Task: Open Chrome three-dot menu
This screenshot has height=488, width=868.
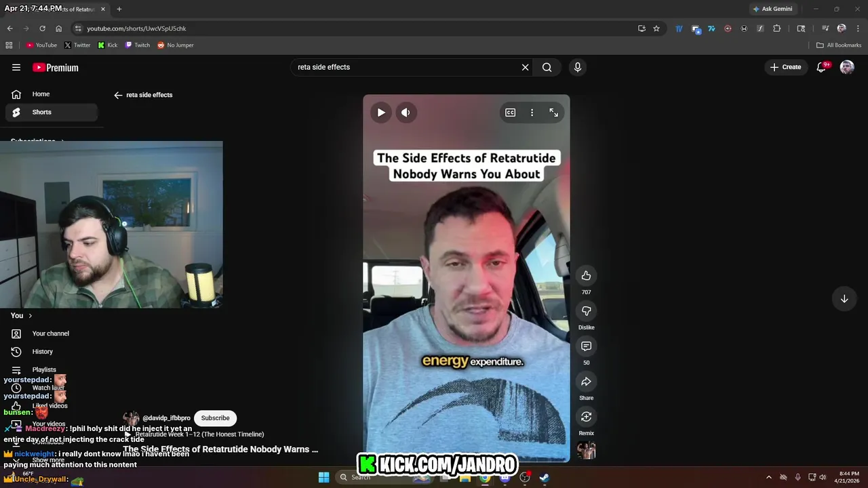Action: coord(859,28)
